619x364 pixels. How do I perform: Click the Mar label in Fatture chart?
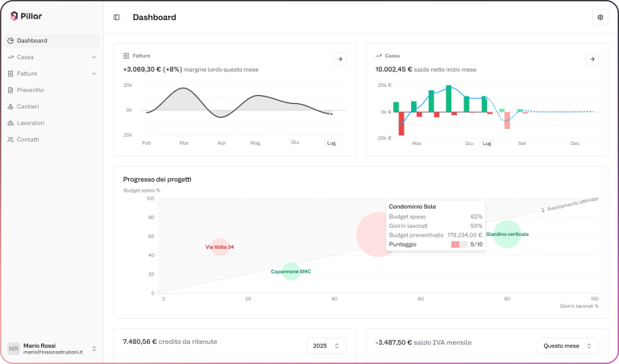184,143
